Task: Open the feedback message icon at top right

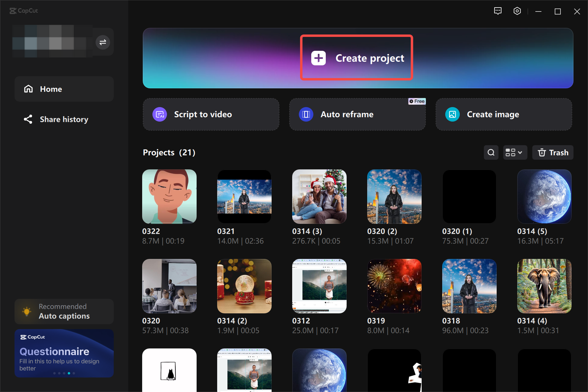Action: [498, 11]
